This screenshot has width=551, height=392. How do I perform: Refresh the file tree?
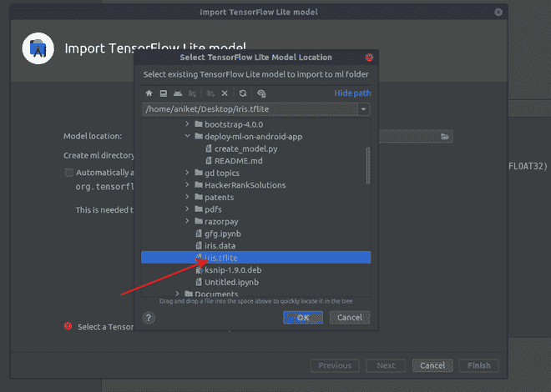pyautogui.click(x=242, y=93)
